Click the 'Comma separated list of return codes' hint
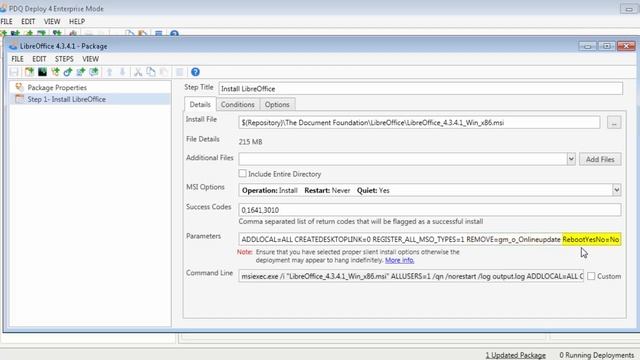This screenshot has height=360, width=640. click(361, 221)
